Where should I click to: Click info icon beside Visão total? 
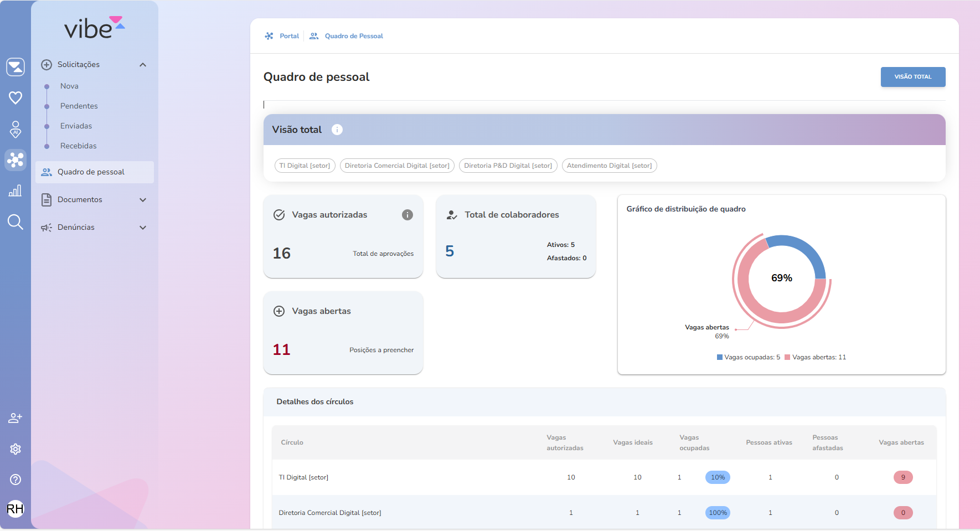pyautogui.click(x=337, y=130)
